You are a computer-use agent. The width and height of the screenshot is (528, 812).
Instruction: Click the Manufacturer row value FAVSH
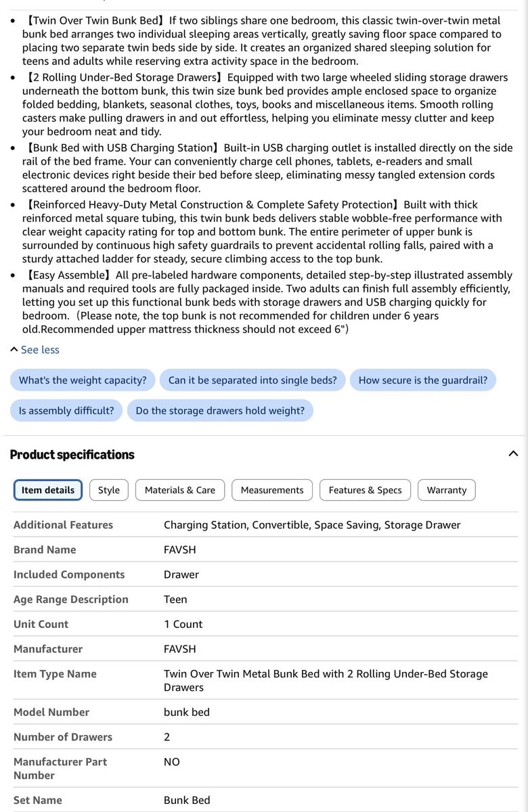[180, 649]
